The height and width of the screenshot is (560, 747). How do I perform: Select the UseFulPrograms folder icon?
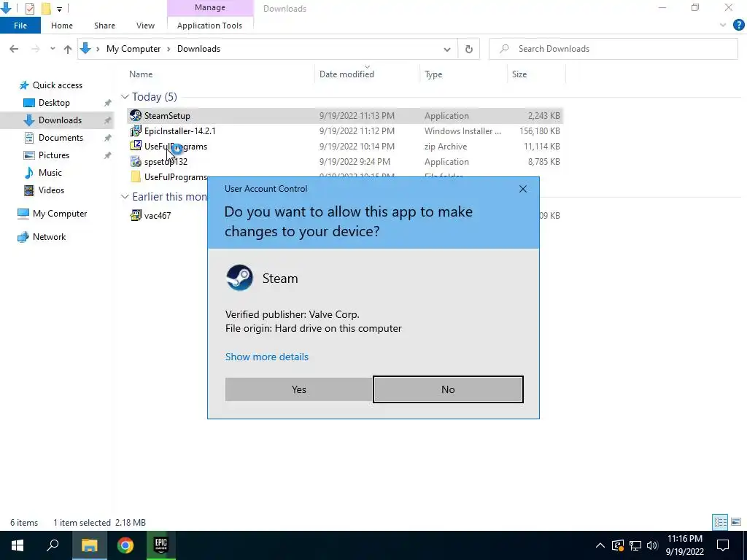pyautogui.click(x=136, y=176)
